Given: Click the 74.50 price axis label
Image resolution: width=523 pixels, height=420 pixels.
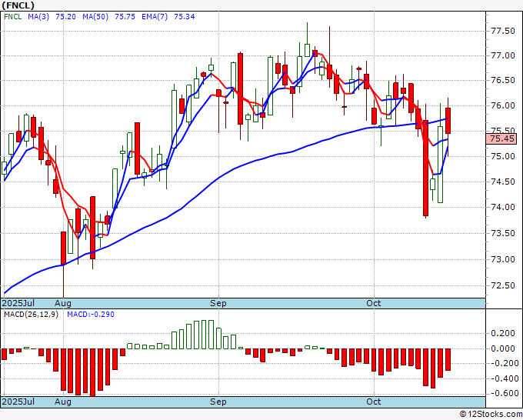Looking at the screenshot, I should pos(503,182).
